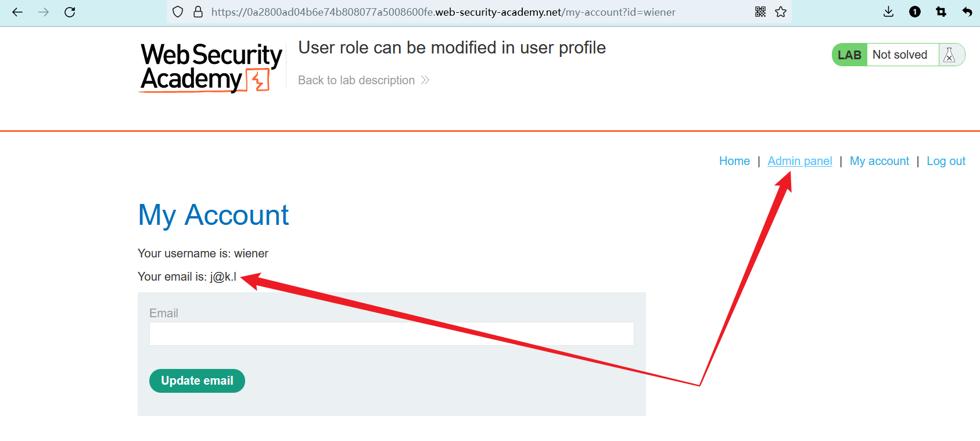Click the Web Security Academy logo

tap(210, 67)
